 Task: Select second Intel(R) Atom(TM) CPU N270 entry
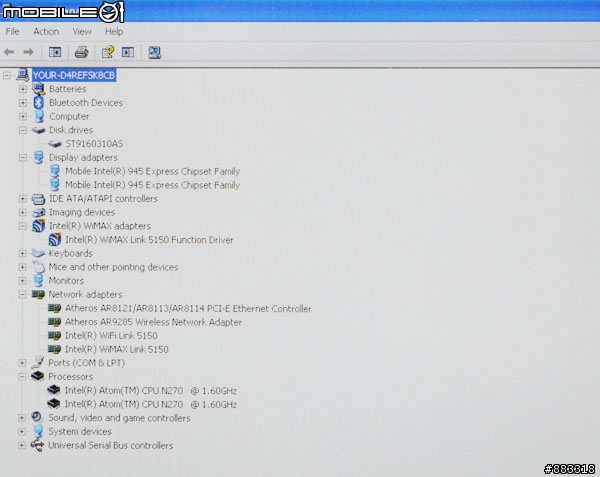[x=150, y=404]
